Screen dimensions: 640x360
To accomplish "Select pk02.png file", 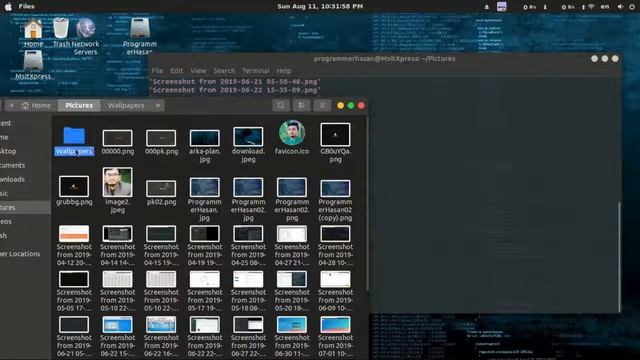I will [161, 189].
